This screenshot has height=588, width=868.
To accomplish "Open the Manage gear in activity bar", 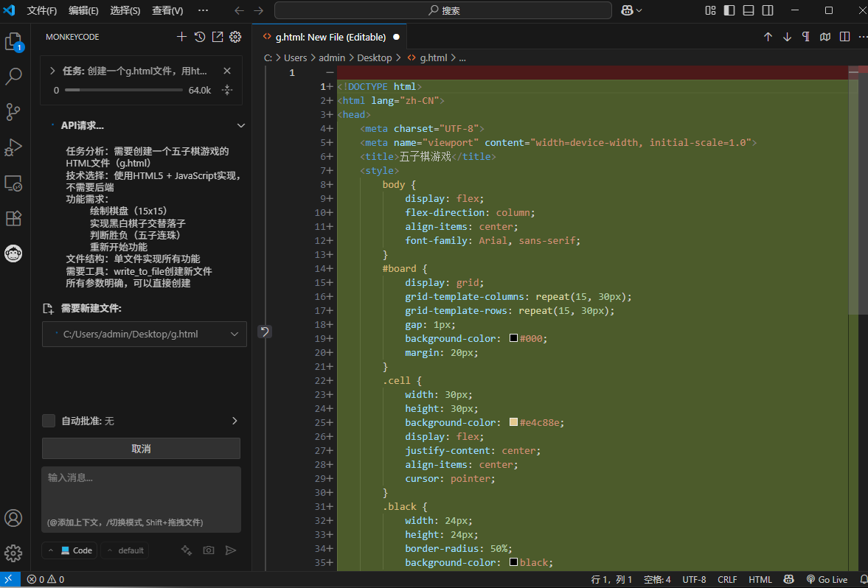I will point(13,553).
